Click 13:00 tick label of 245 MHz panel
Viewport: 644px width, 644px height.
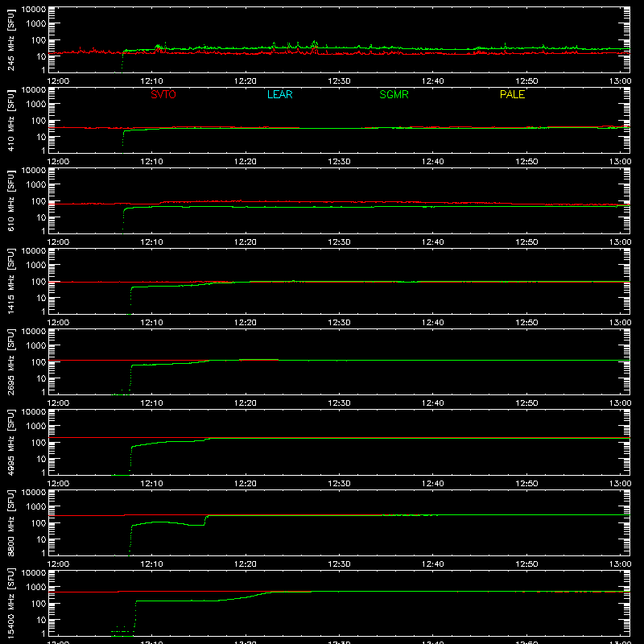(x=620, y=81)
